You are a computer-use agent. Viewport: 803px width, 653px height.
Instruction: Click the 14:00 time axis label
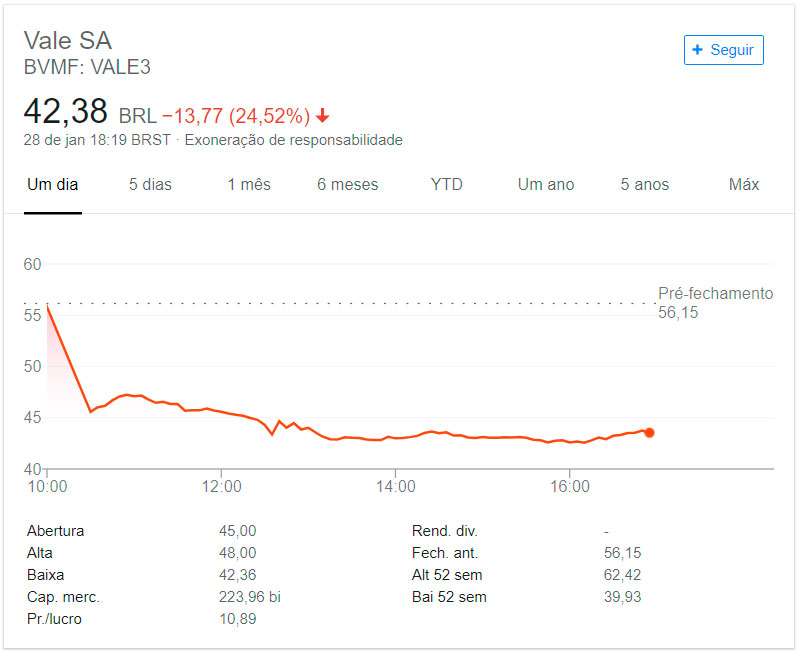coord(395,486)
